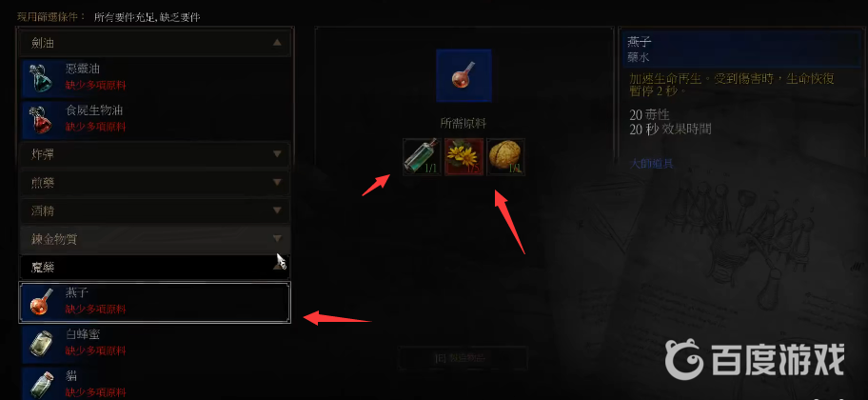The image size is (868, 400).
Task: Click the 製造物品 craft button
Action: point(464,358)
